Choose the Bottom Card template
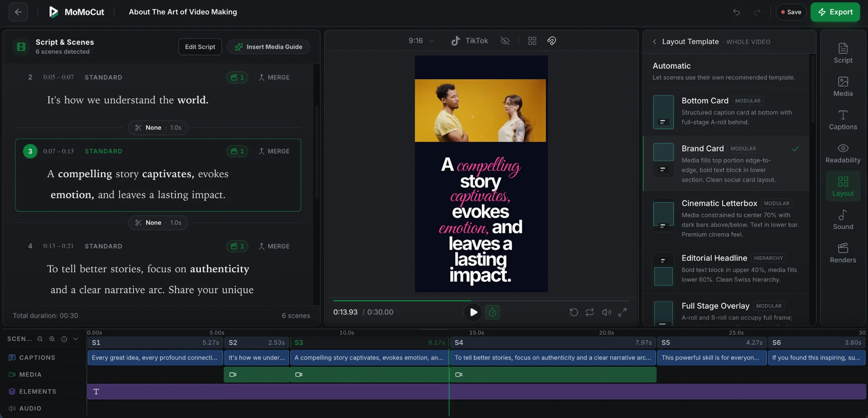The width and height of the screenshot is (868, 418). 726,112
